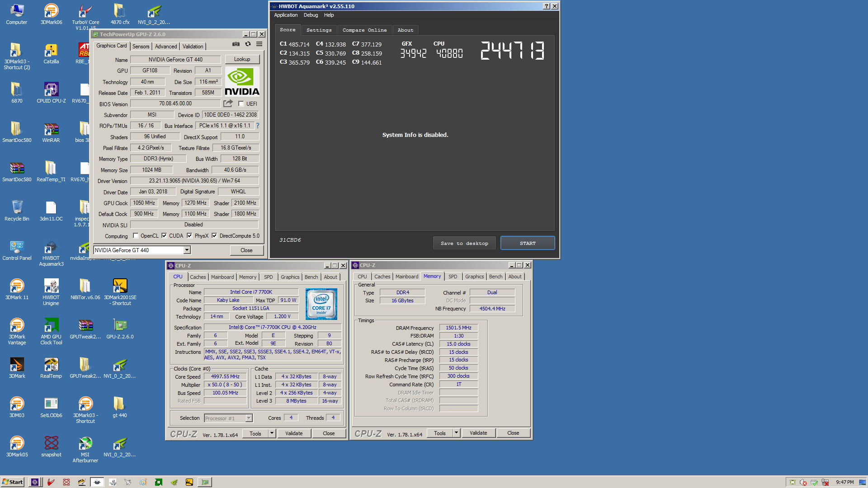This screenshot has width=868, height=488.
Task: Click Validate in the left CPU-Z window
Action: tap(294, 433)
